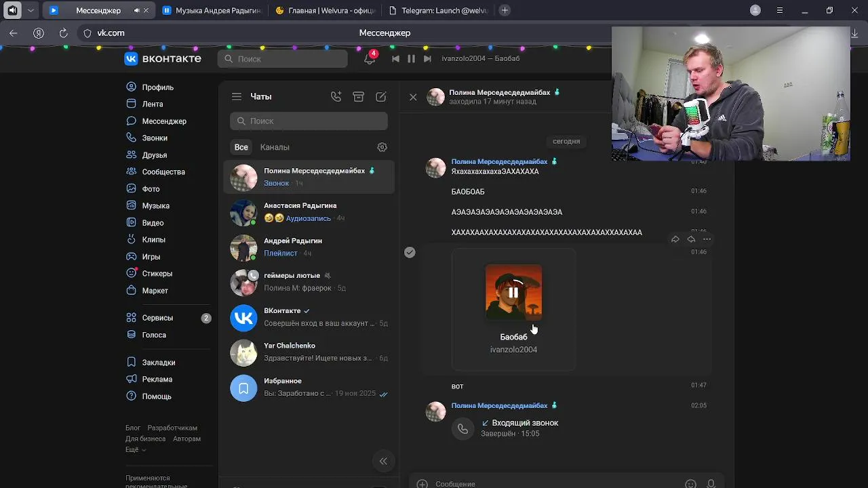This screenshot has height=488, width=868.
Task: Open attachment plus menu
Action: coord(422,484)
